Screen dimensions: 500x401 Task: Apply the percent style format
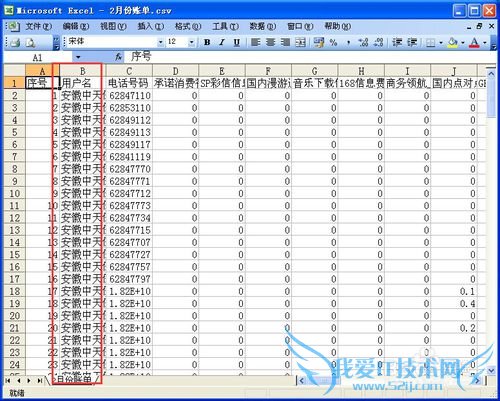click(333, 42)
